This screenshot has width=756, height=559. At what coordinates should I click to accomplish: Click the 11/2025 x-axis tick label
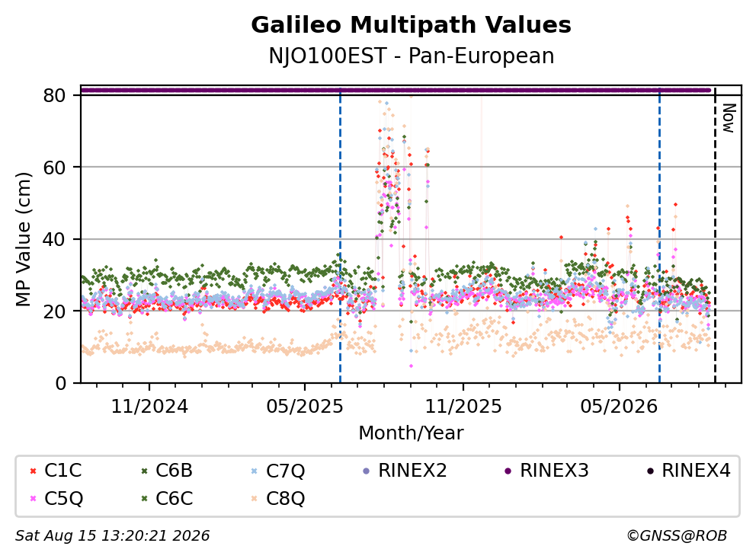463,407
